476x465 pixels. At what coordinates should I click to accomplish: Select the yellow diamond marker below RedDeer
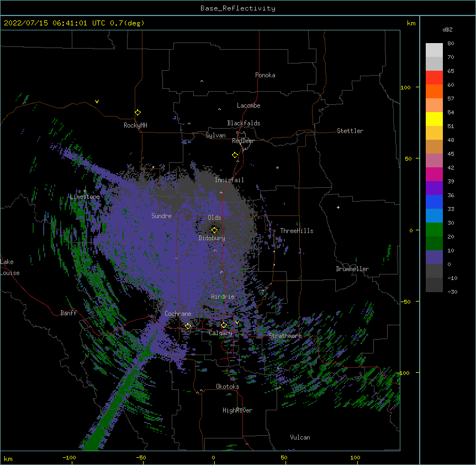[235, 155]
